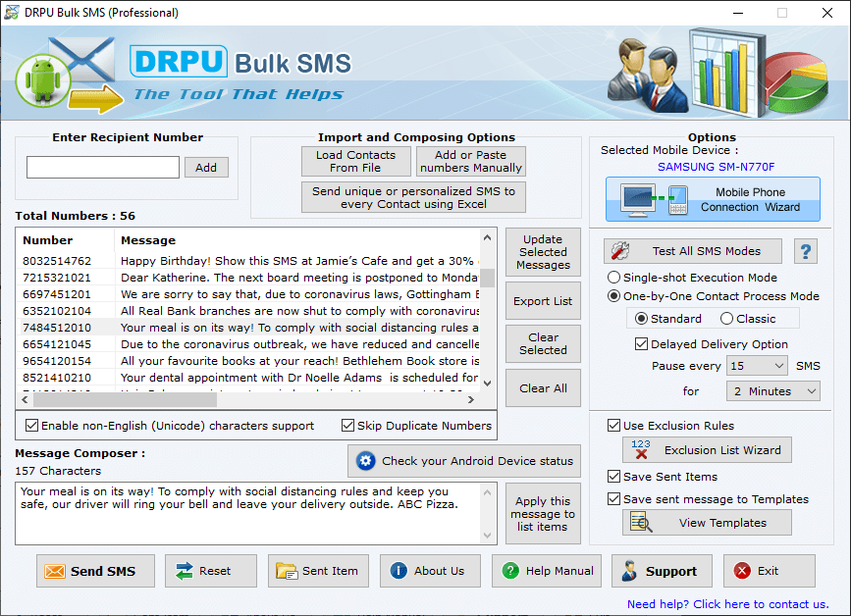Open the Pause every 15 SMS dropdown
851x616 pixels.
click(x=757, y=366)
